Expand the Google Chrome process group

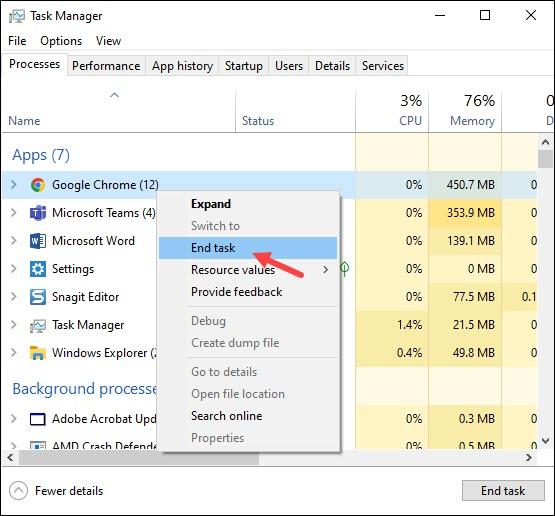click(14, 184)
